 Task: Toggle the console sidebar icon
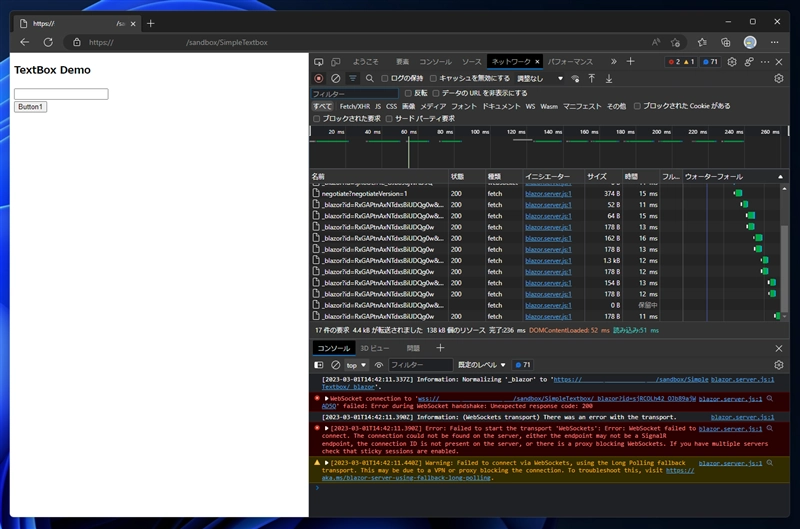319,365
